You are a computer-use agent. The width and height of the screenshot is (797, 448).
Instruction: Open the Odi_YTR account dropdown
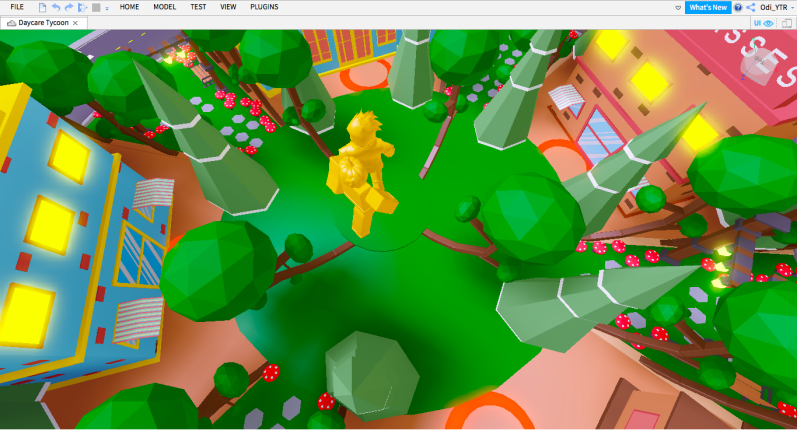coord(776,7)
